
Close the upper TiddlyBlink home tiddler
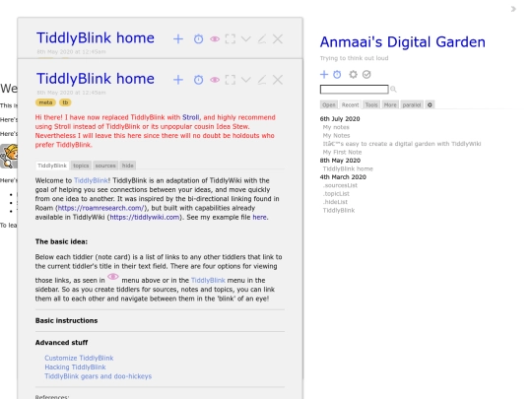tap(278, 39)
